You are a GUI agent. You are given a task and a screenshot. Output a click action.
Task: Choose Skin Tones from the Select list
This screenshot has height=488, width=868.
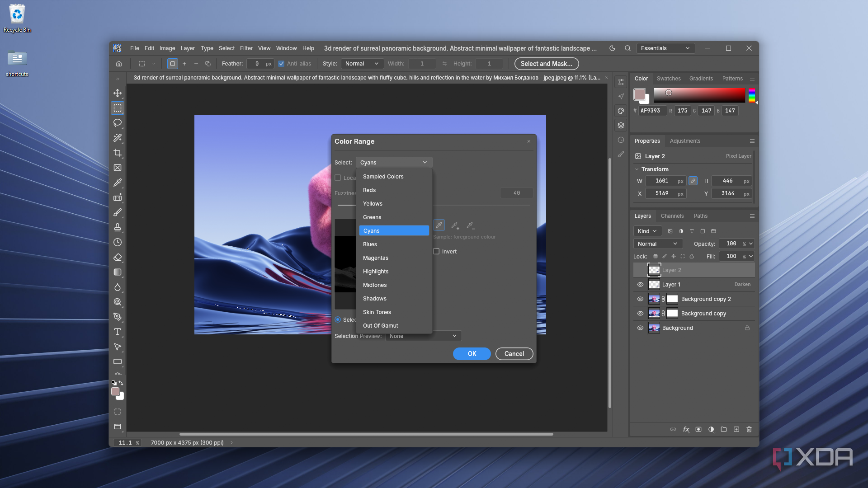click(394, 312)
